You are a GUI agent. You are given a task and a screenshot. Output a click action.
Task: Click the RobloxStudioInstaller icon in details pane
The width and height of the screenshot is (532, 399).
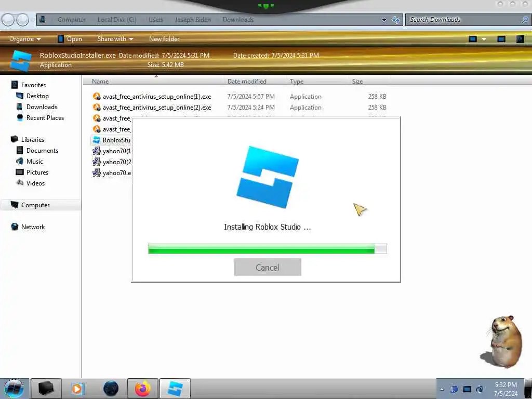click(x=20, y=60)
